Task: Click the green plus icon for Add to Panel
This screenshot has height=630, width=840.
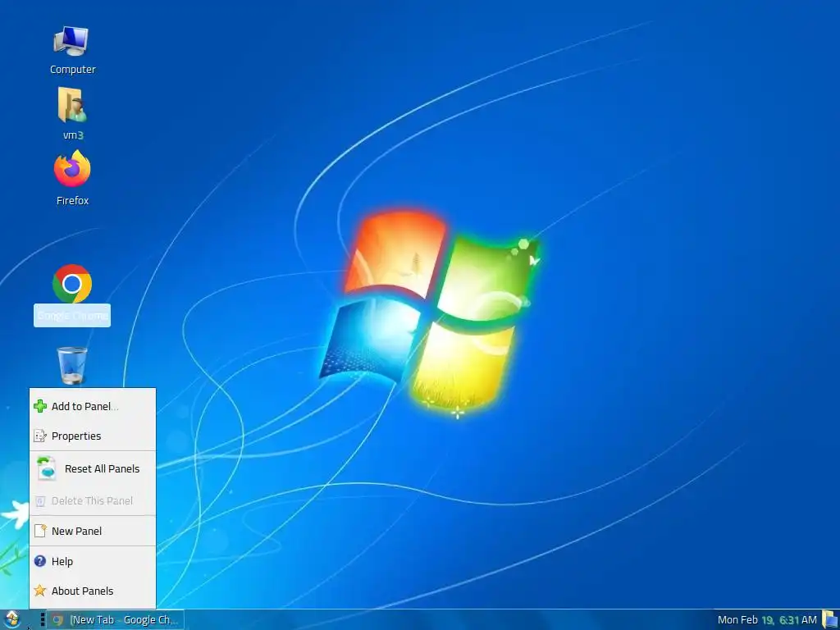Action: 40,406
